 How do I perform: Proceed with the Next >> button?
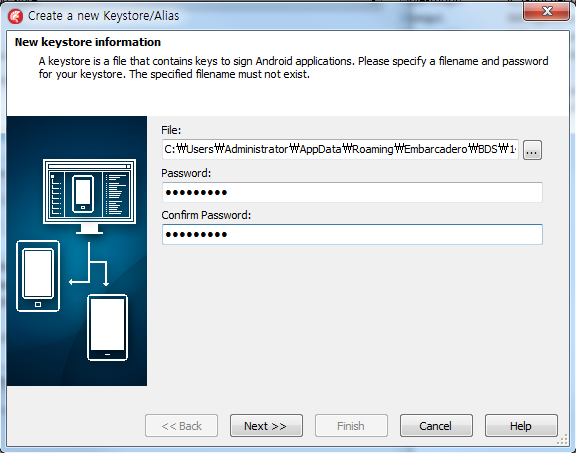tap(266, 426)
